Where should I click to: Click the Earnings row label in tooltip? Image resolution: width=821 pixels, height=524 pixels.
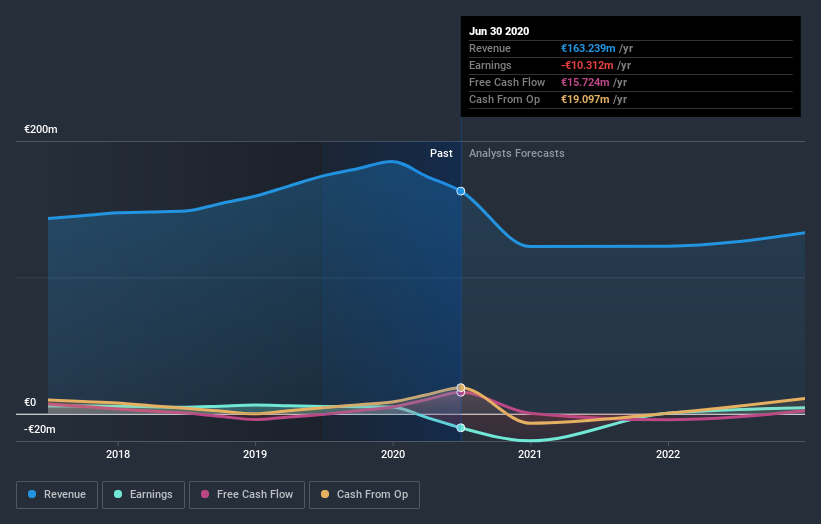click(x=490, y=65)
